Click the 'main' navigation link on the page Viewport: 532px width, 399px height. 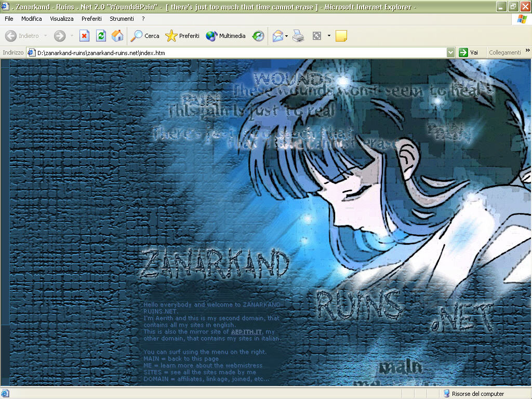point(401,367)
